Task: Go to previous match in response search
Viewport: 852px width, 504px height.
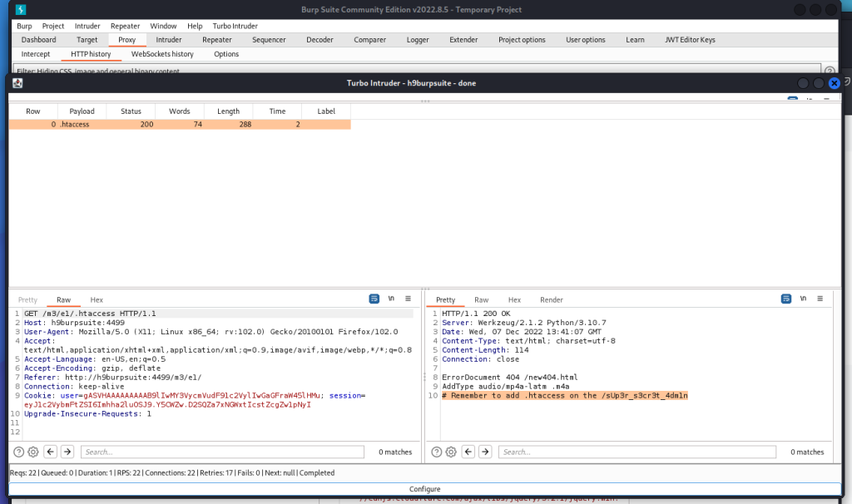Action: (468, 452)
